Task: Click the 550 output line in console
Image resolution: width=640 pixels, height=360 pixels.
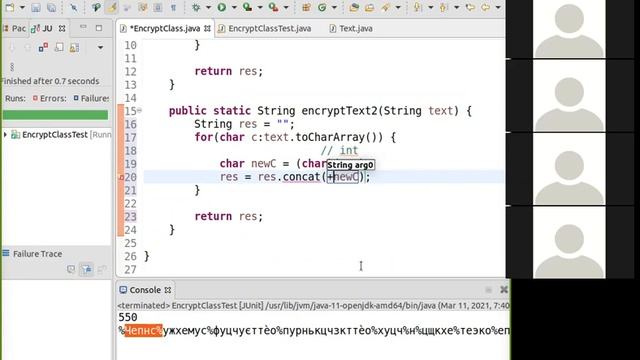Action: coord(128,317)
